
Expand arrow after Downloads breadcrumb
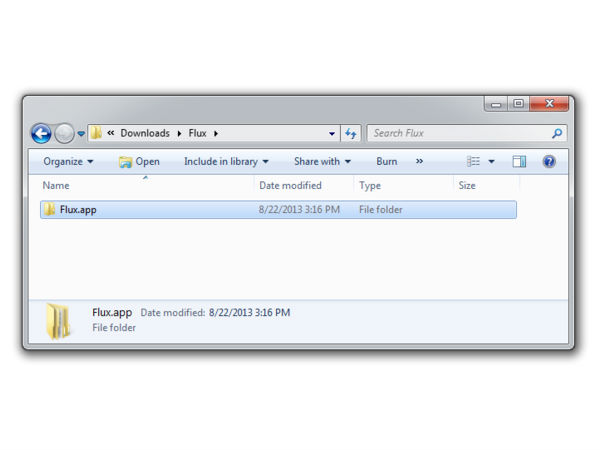179,134
